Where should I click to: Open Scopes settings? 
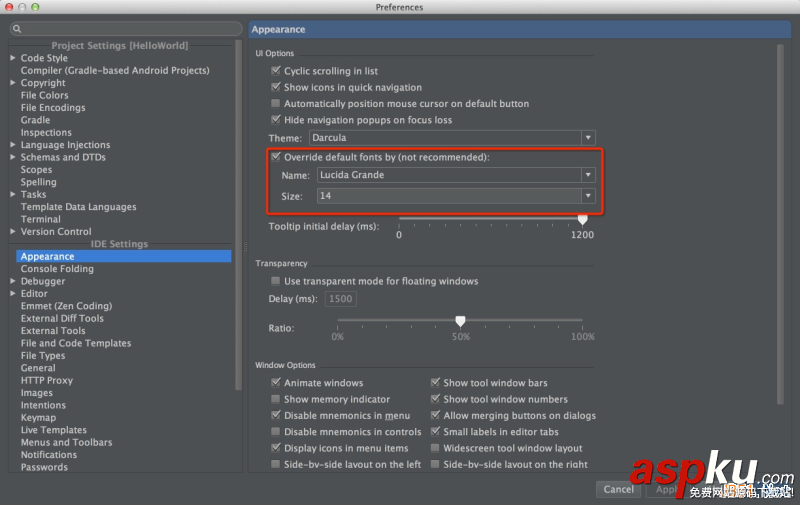(36, 169)
